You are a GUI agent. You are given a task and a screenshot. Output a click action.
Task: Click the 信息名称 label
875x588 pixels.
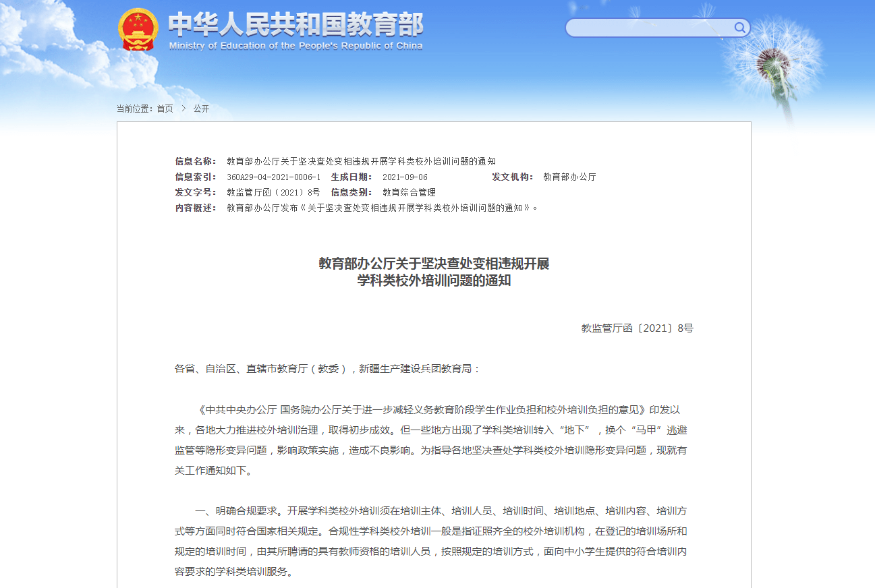[196, 161]
